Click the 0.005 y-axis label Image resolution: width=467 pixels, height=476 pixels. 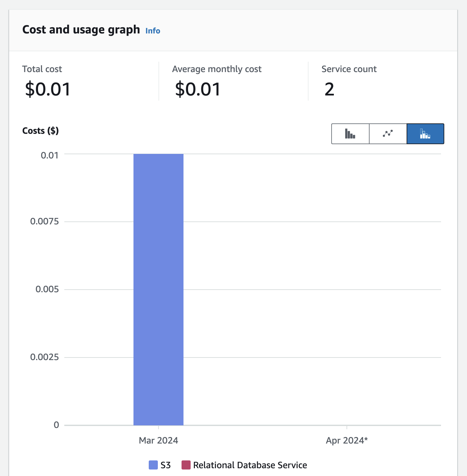pos(47,289)
